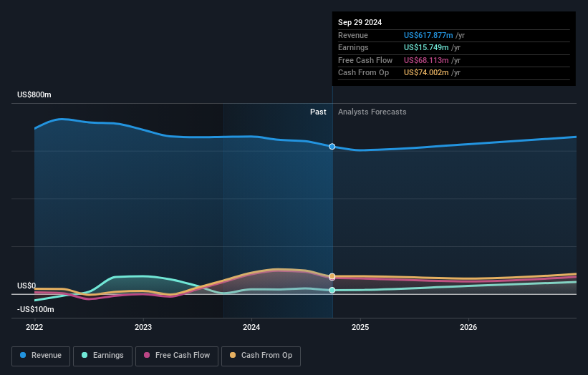
Task: Click the US$15.749m earnings value
Action: pyautogui.click(x=426, y=47)
